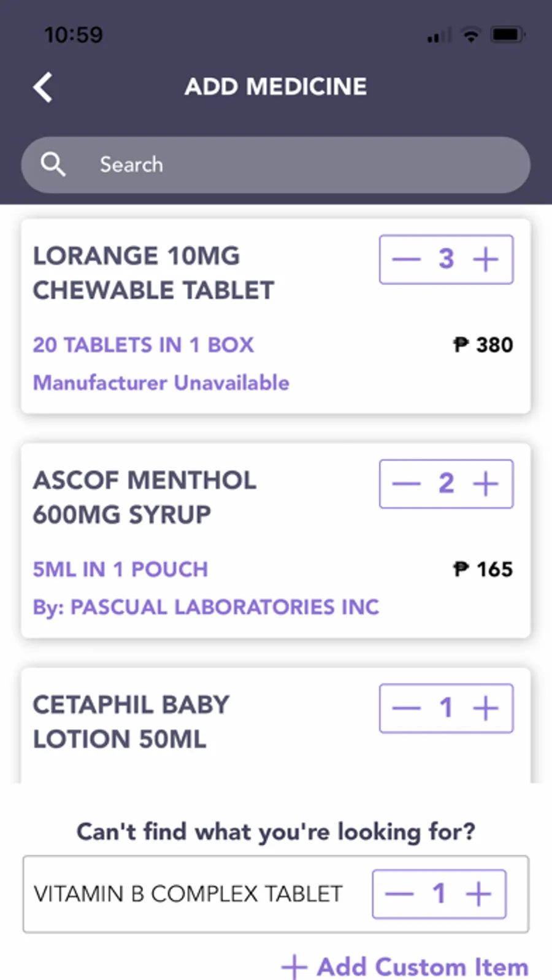Tap the 20 Tablets in 1 Box label
Screen dimensions: 552x980
click(x=143, y=345)
